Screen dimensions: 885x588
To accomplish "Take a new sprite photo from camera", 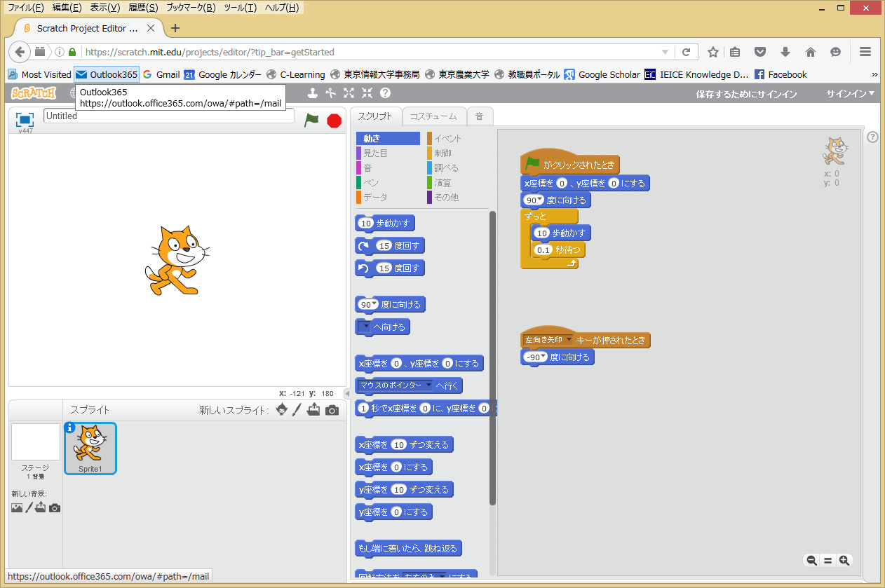I will pyautogui.click(x=332, y=410).
